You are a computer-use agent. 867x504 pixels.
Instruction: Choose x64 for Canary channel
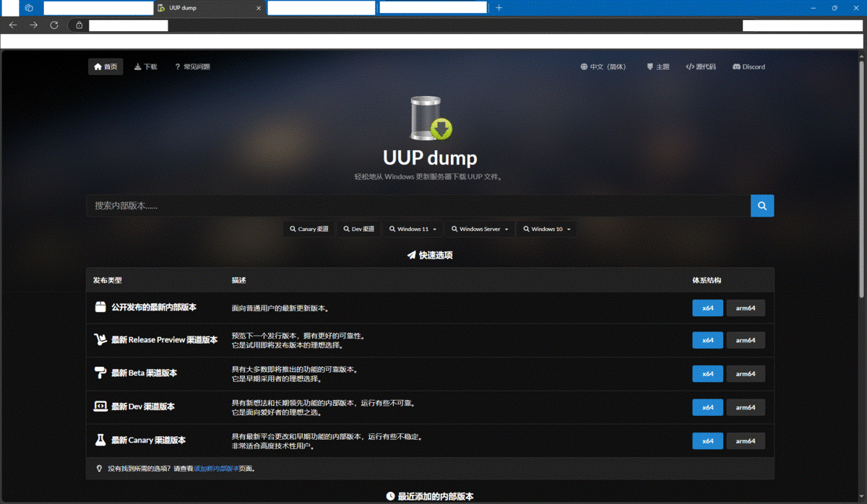point(707,440)
